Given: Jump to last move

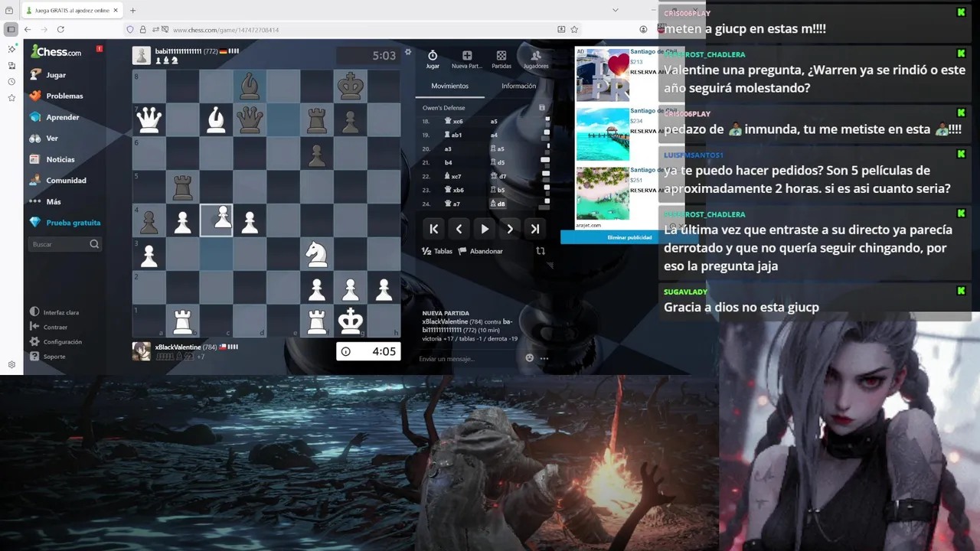Looking at the screenshot, I should 535,229.
